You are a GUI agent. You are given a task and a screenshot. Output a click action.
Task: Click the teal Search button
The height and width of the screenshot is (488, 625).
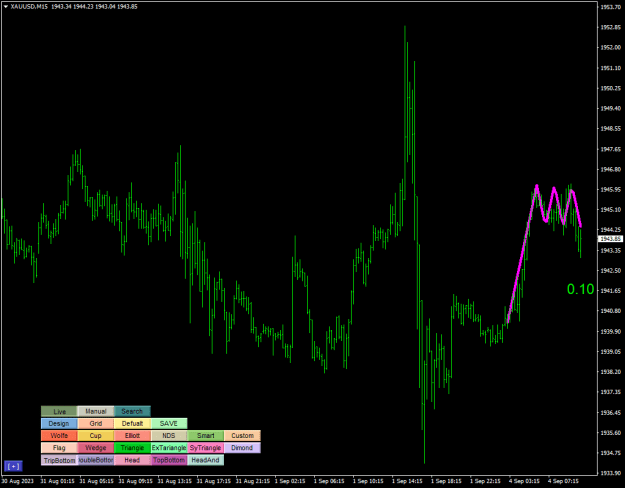point(132,411)
